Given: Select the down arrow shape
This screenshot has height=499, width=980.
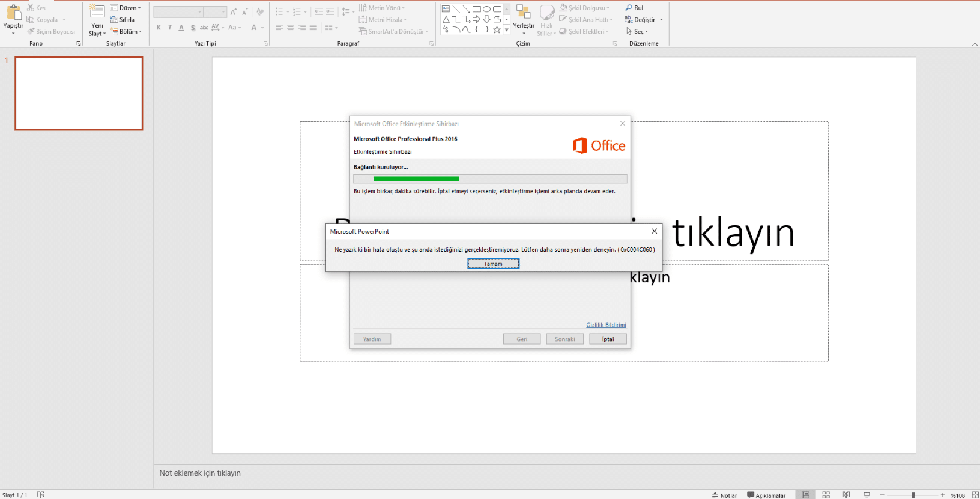Looking at the screenshot, I should coord(487,19).
